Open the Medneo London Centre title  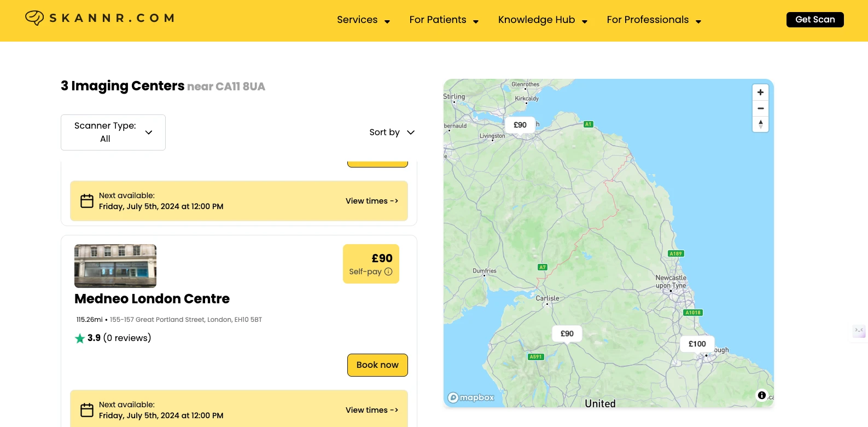pyautogui.click(x=152, y=299)
